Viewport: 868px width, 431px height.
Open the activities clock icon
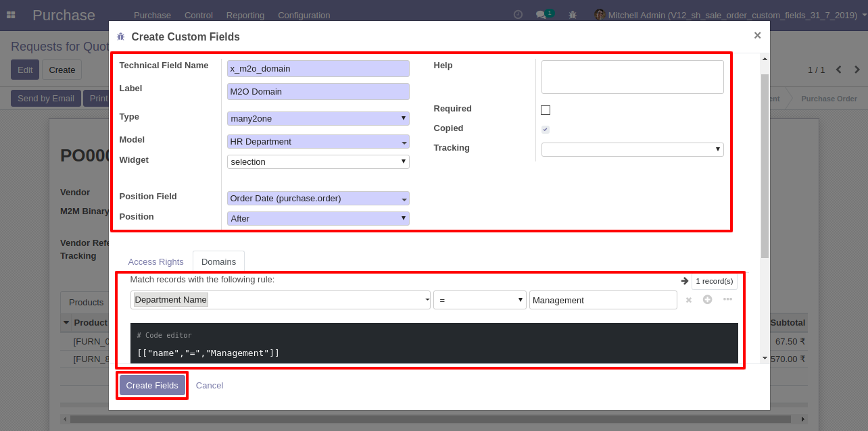[x=518, y=15]
